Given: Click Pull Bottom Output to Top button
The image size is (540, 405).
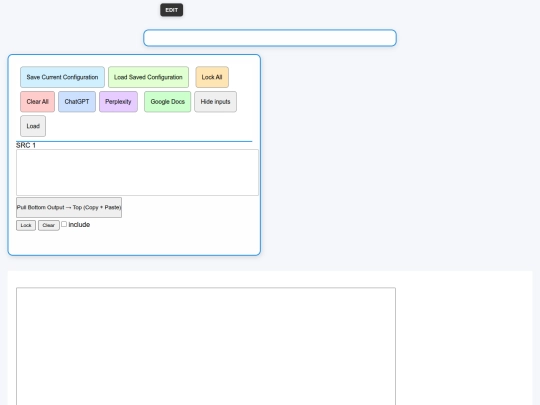Looking at the screenshot, I should tap(69, 207).
